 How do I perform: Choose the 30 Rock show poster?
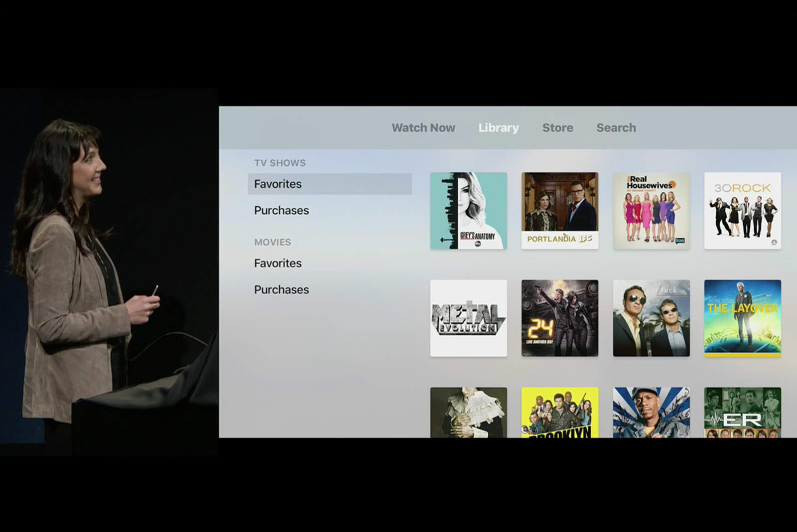[743, 211]
